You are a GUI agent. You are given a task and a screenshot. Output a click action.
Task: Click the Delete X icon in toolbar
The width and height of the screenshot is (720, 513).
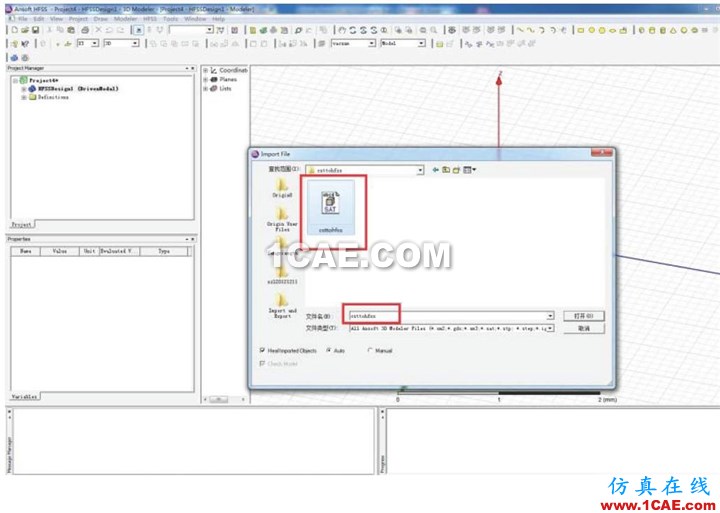point(98,30)
